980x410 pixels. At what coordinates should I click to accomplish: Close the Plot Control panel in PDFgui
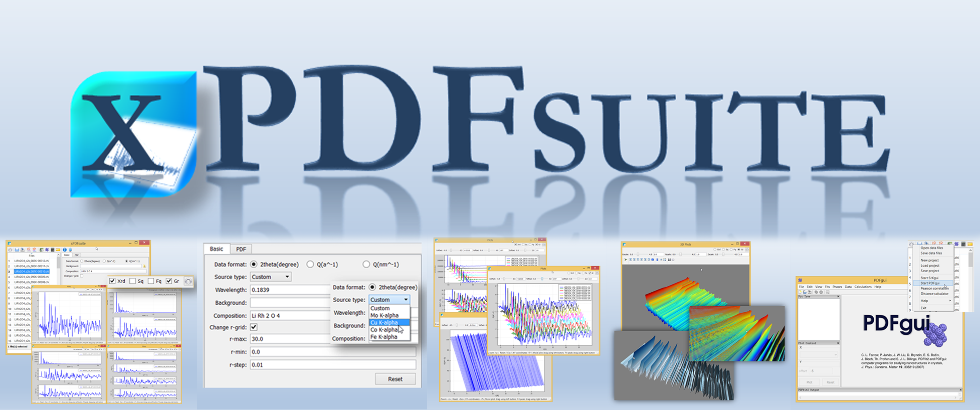[x=838, y=343]
